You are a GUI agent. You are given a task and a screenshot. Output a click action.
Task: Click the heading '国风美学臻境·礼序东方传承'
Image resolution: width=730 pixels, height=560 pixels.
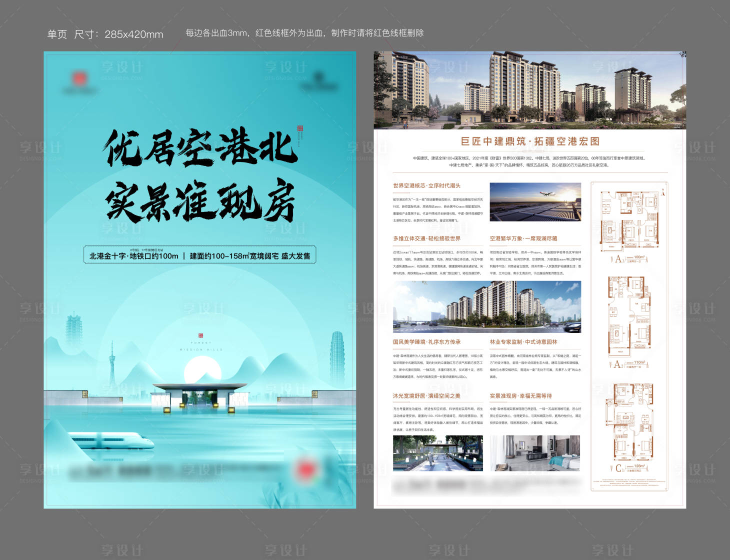pyautogui.click(x=426, y=342)
